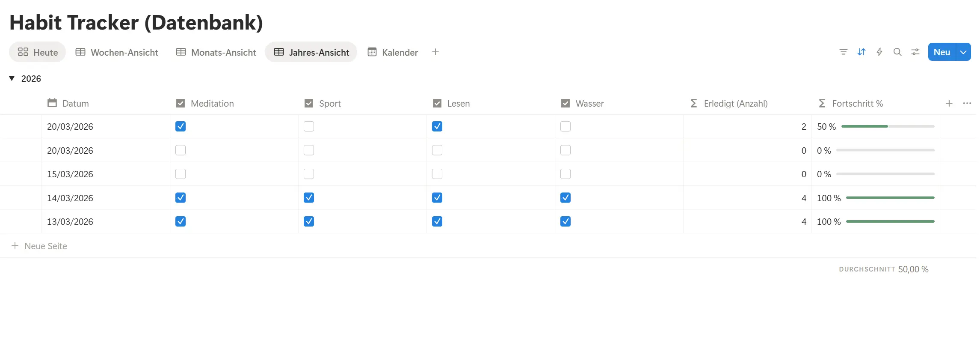Open the filter icon in toolbar
Image resolution: width=980 pixels, height=358 pixels.
tap(843, 52)
